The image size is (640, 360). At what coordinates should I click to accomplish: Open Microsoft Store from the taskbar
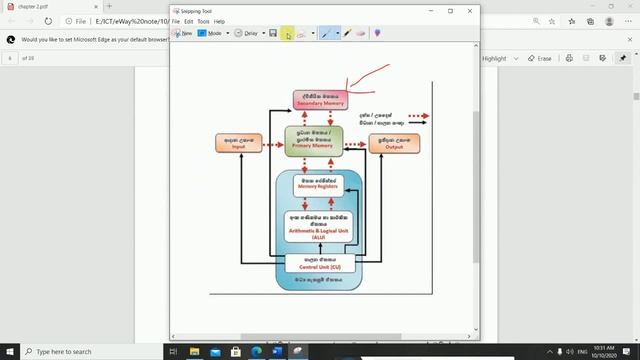236,351
